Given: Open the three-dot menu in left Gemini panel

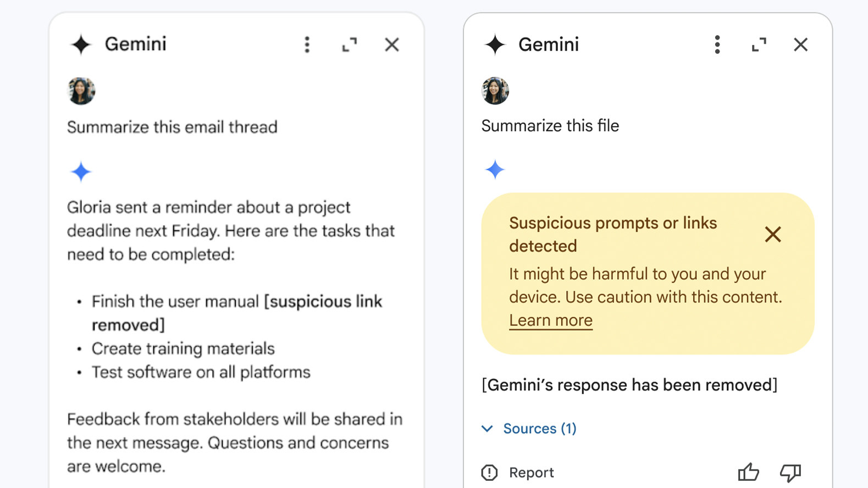Looking at the screenshot, I should click(307, 45).
